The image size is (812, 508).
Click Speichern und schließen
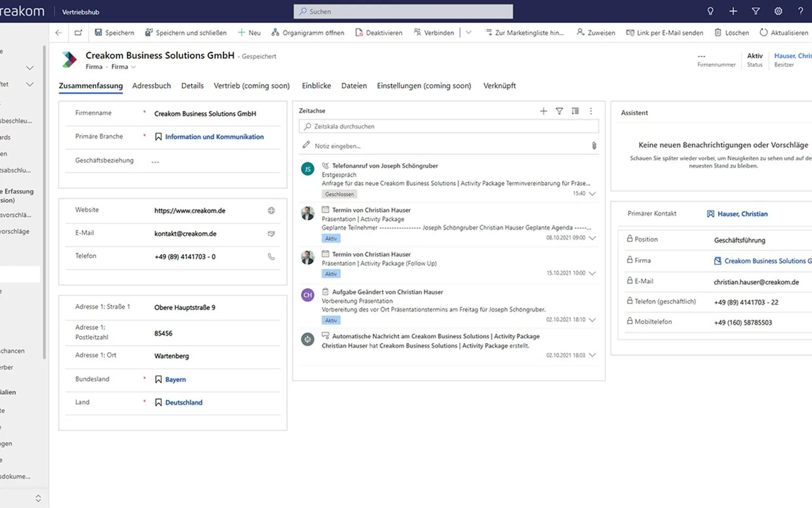pos(186,33)
